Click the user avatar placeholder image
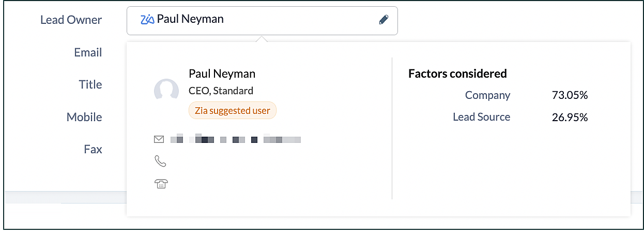Viewport: 644px width, 233px height. pos(166,90)
